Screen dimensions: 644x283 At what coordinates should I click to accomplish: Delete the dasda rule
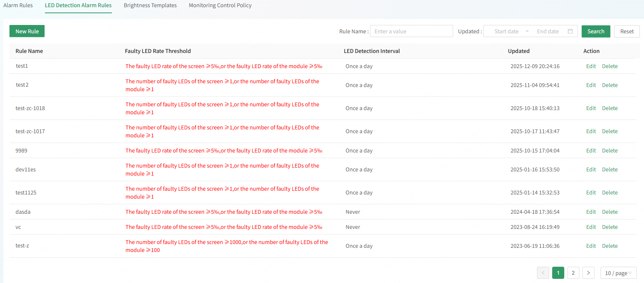[610, 212]
